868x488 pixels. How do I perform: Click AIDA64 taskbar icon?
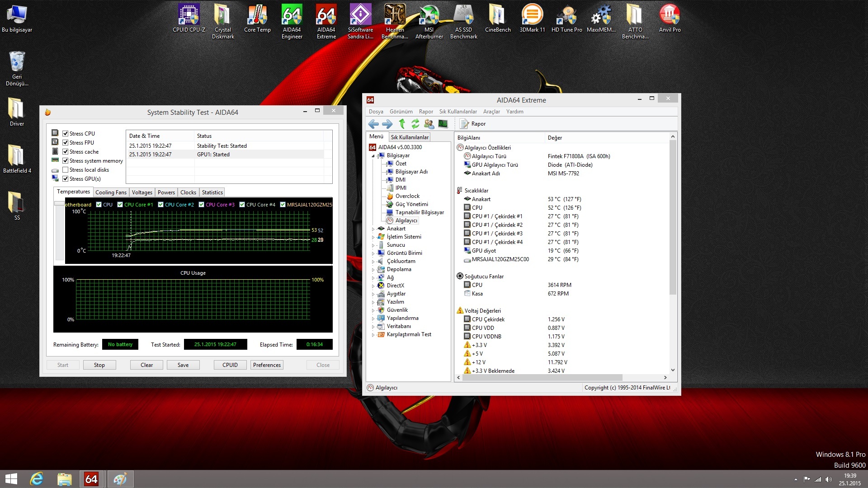pos(91,479)
